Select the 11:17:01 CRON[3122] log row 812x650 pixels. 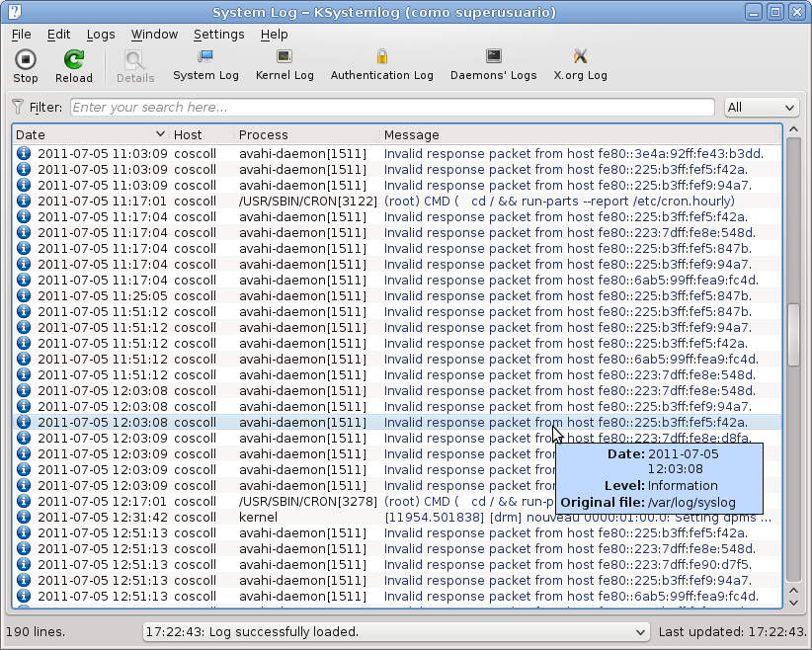[x=395, y=202]
